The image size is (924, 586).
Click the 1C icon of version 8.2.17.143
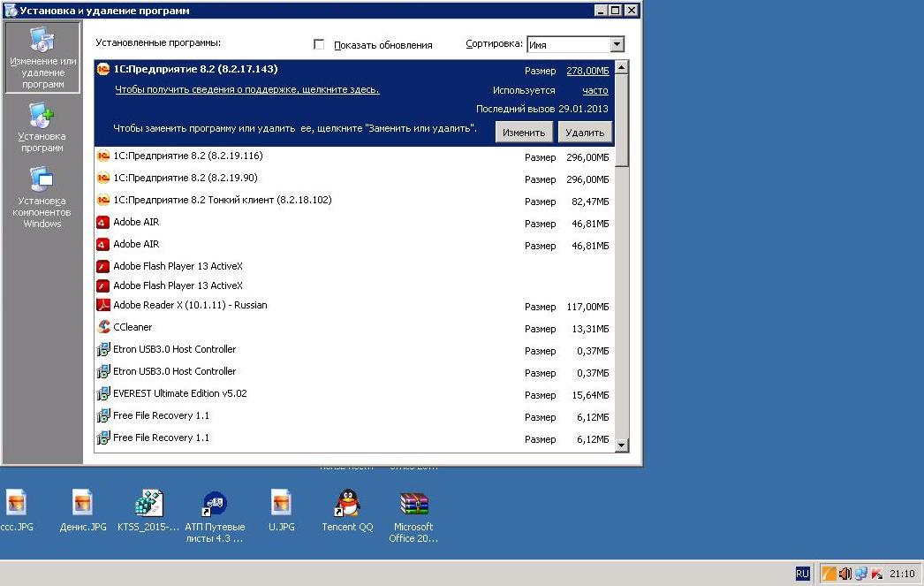coord(103,69)
